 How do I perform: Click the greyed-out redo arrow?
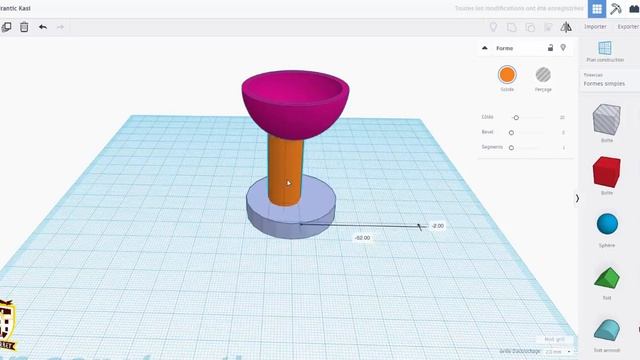(x=60, y=27)
